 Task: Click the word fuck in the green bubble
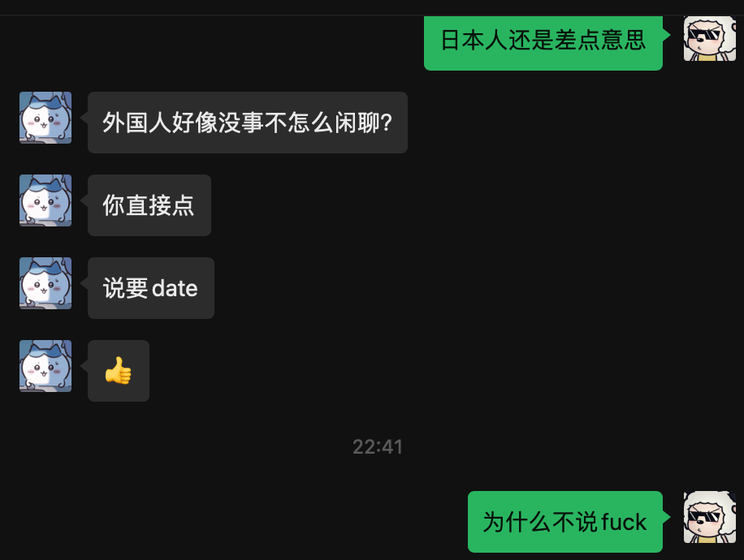point(624,522)
